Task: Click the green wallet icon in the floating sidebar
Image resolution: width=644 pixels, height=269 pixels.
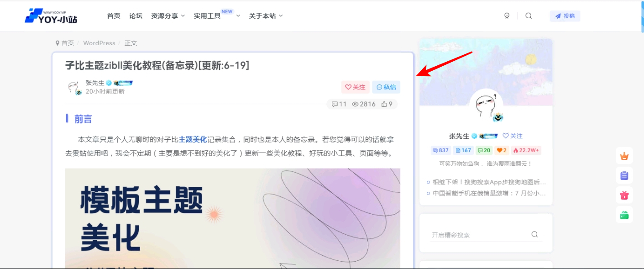Action: (624, 215)
